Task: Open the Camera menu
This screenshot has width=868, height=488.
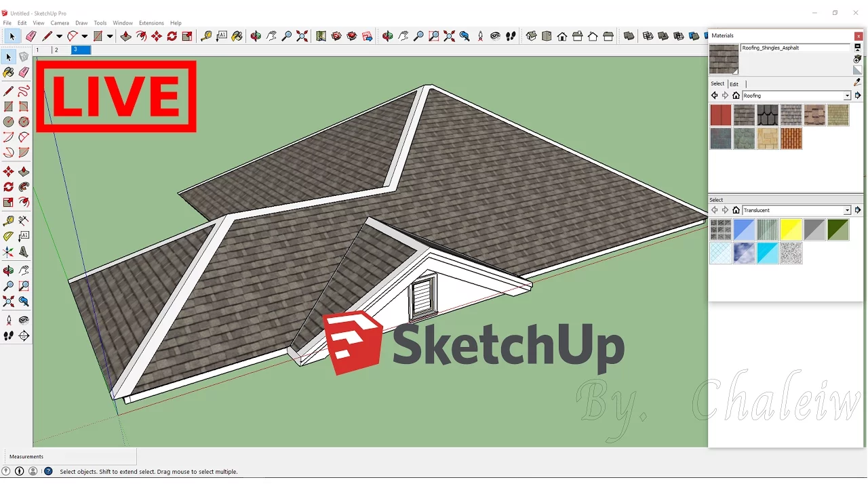Action: tap(60, 23)
